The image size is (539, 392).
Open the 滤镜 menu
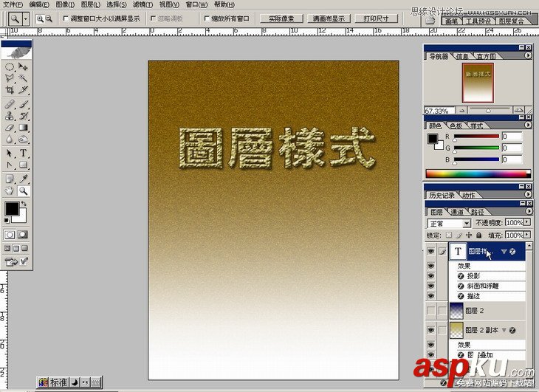pyautogui.click(x=143, y=5)
